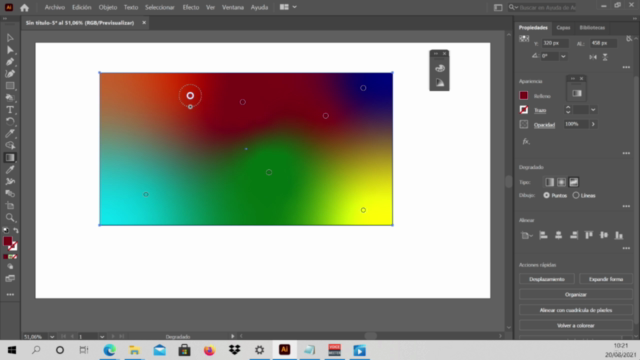Expand opacity options arrow
Image resolution: width=640 pixels, height=360 pixels.
[593, 124]
